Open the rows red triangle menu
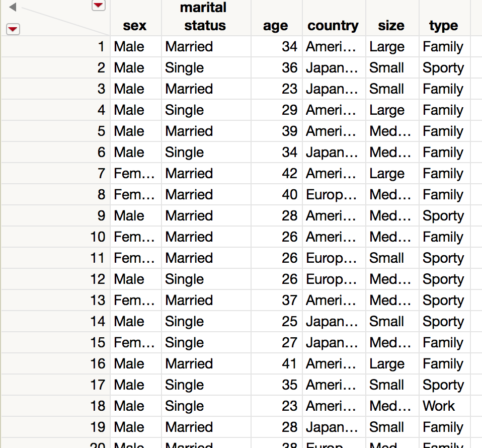Screen dimensions: 482x448 pyautogui.click(x=13, y=30)
